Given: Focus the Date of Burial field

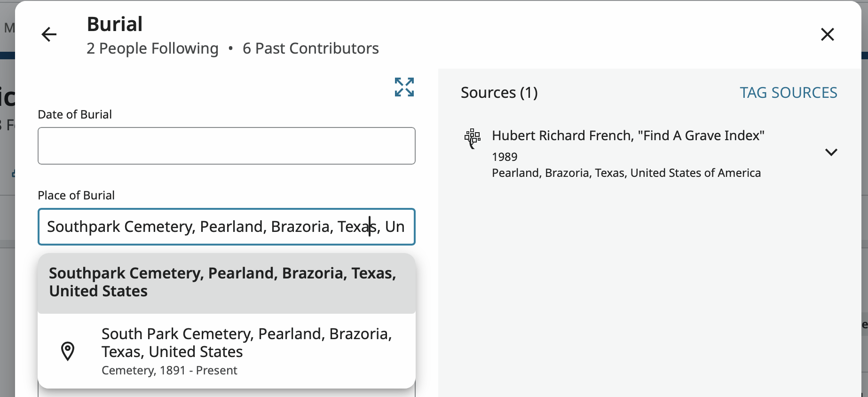Looking at the screenshot, I should [226, 146].
